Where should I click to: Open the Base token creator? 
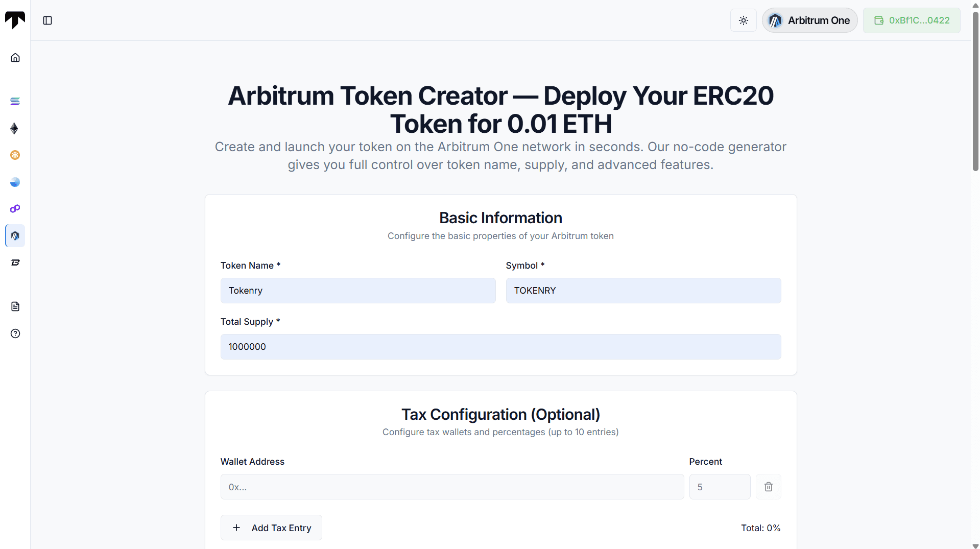15,182
